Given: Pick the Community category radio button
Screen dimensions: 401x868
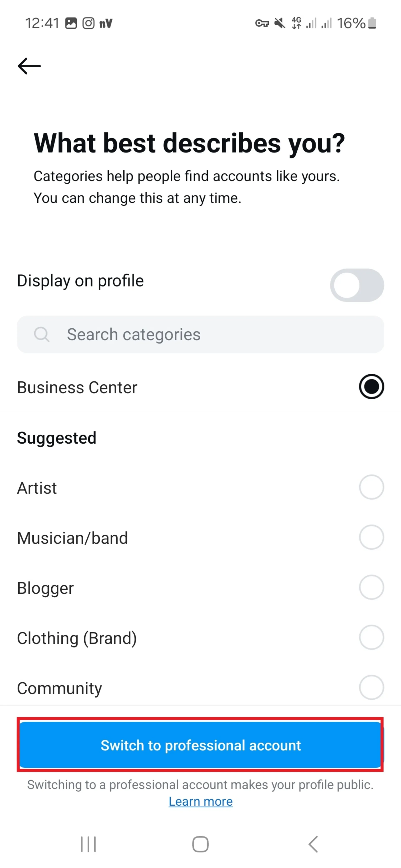Looking at the screenshot, I should [371, 687].
